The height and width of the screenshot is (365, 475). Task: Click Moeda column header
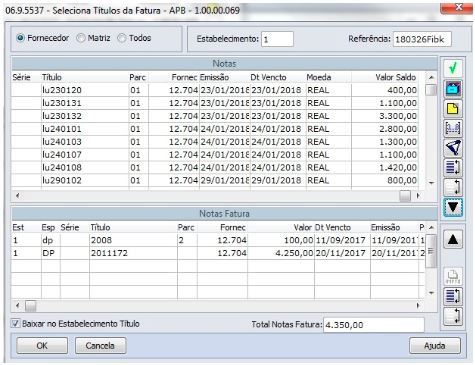point(319,77)
